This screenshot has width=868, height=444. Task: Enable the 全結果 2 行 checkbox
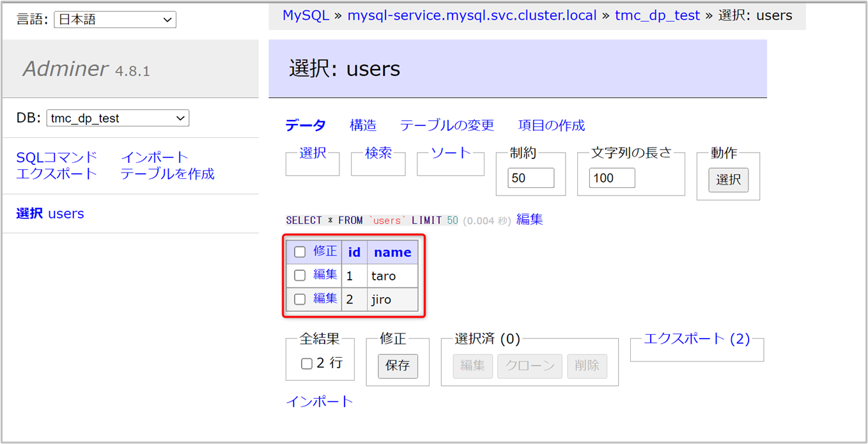click(x=307, y=364)
